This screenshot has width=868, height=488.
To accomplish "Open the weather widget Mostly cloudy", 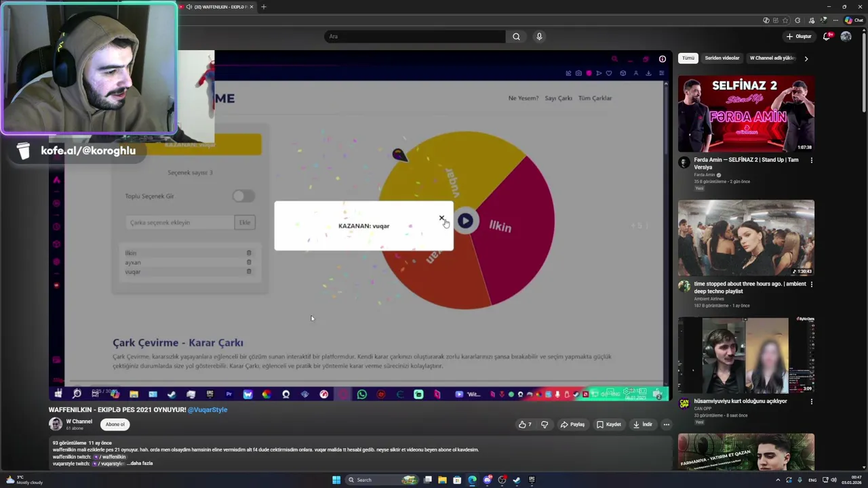I will (24, 480).
